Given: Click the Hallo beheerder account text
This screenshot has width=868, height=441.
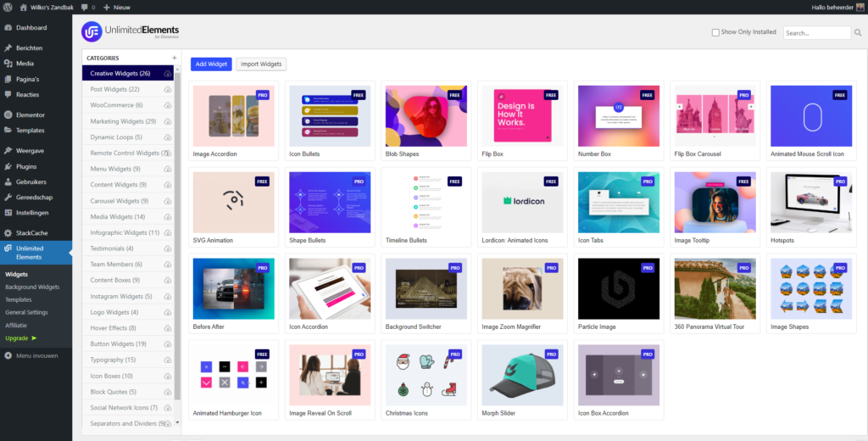Looking at the screenshot, I should click(x=832, y=8).
